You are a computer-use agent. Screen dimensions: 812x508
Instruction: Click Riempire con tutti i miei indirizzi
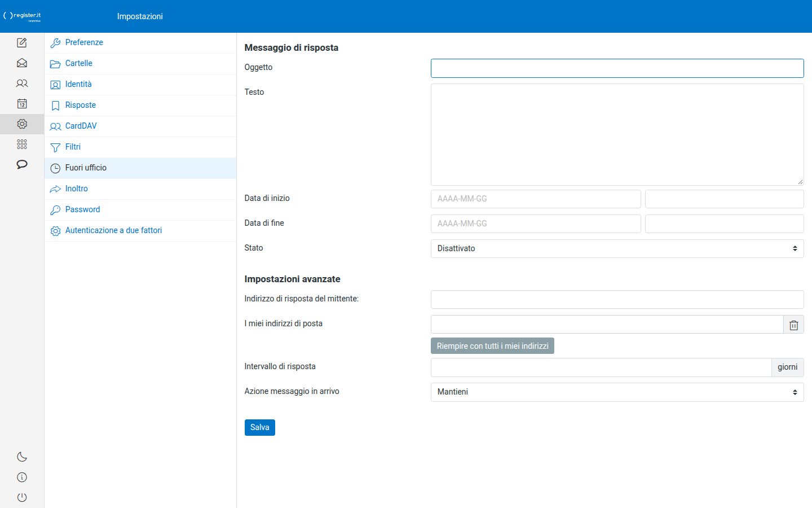pos(492,346)
